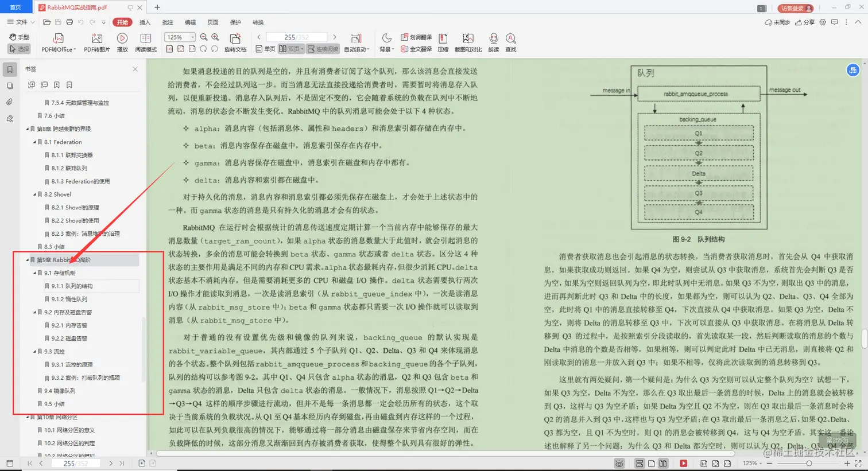Open 转换 convert tab
868x471 pixels.
coord(258,22)
